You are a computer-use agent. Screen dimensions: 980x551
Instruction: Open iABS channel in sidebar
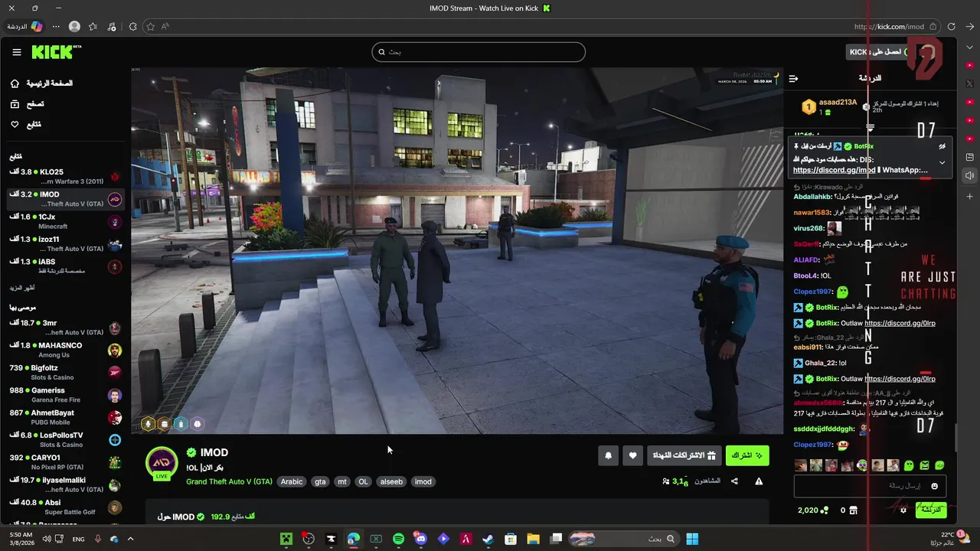coord(65,266)
